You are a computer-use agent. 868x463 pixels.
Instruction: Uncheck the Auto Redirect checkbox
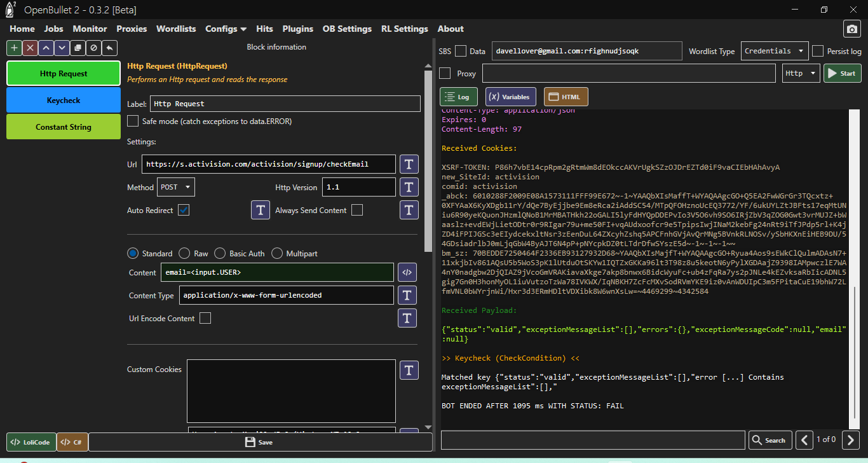coord(184,210)
